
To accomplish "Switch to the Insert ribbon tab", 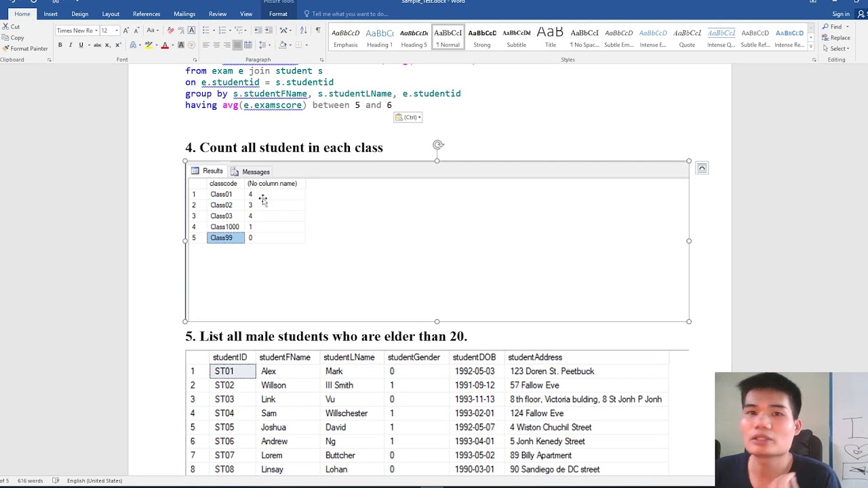I will 51,14.
